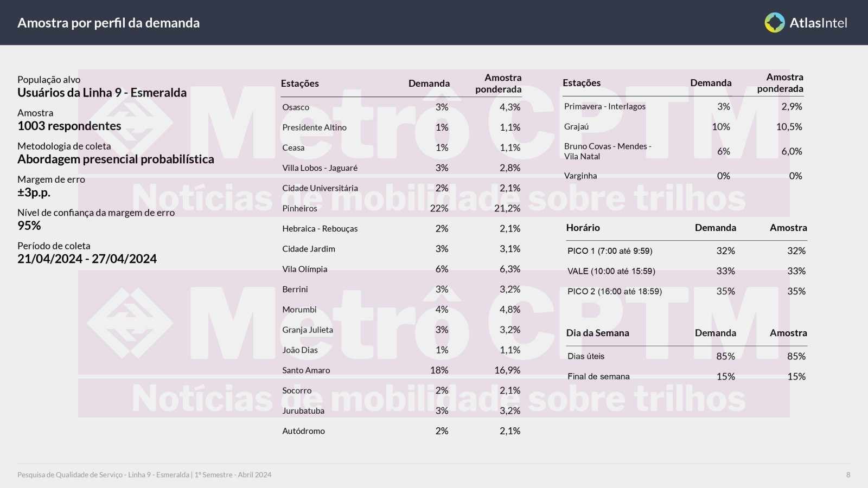Select the Bruno Covas - Mendes - Vila Natal label
Image resolution: width=868 pixels, height=488 pixels.
pos(608,151)
